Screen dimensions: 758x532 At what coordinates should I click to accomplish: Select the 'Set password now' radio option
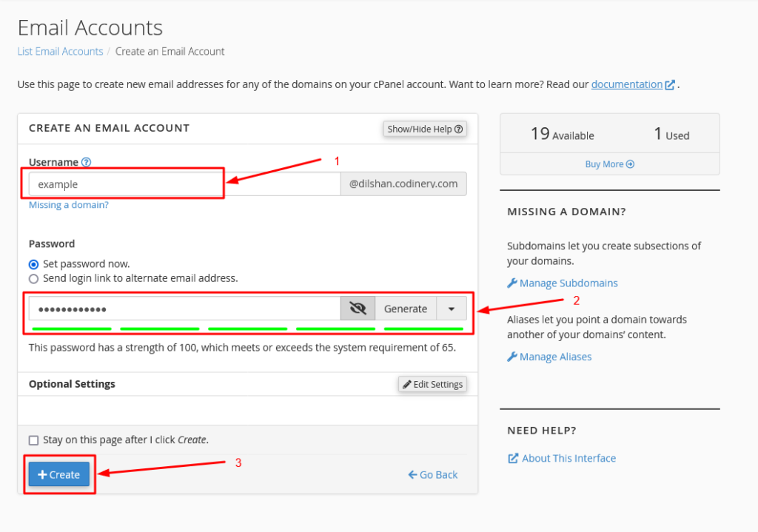point(33,264)
